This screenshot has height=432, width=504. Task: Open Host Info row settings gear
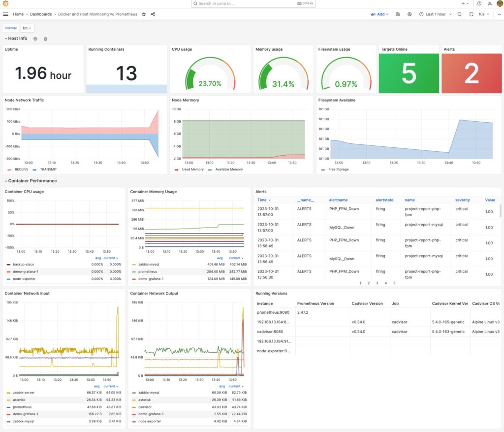point(35,38)
